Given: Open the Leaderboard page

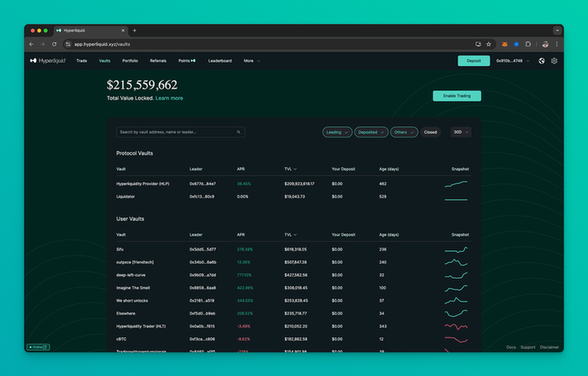Looking at the screenshot, I should tap(219, 60).
